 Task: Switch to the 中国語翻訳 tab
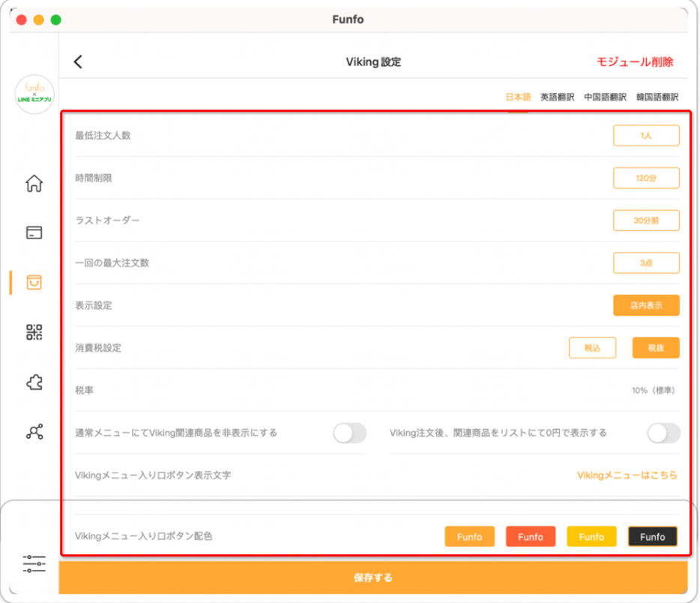[606, 97]
